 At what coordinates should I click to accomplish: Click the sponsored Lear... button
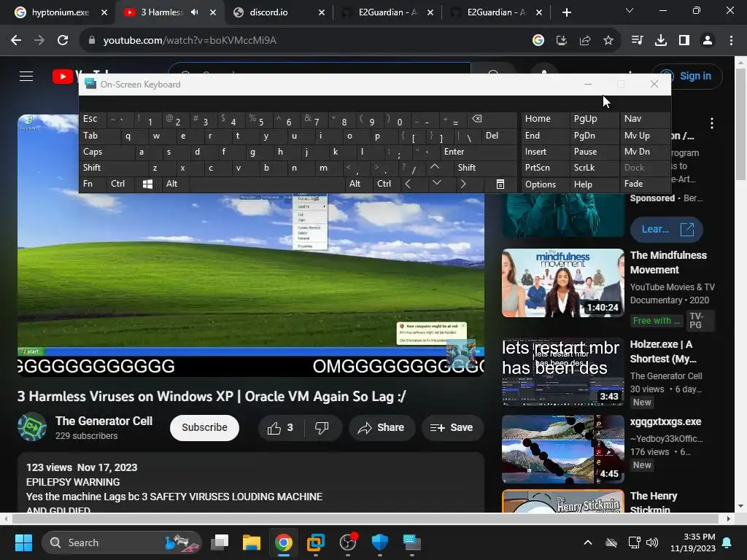pos(667,230)
